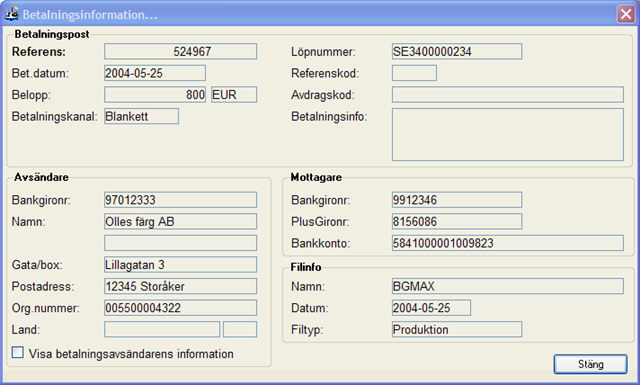
Task: Click the application icon in title bar
Action: (12, 14)
